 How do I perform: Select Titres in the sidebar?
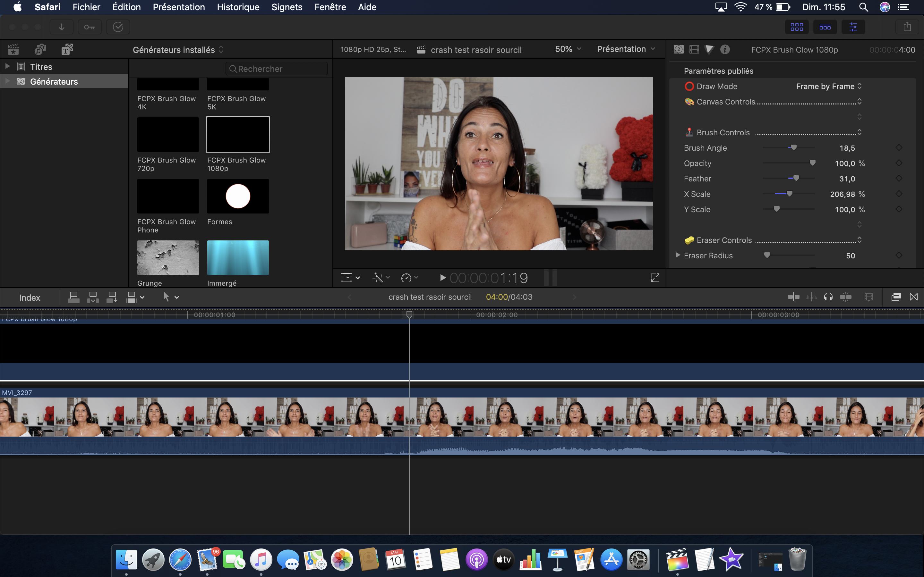[41, 67]
